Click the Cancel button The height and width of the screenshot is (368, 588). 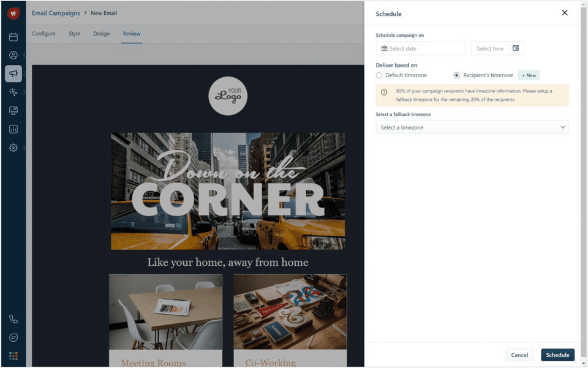519,355
